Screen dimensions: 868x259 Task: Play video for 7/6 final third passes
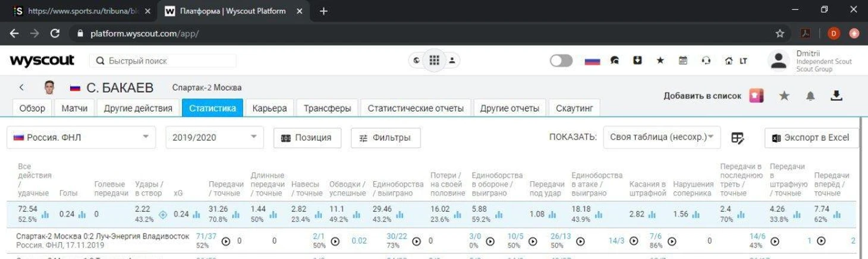[x=672, y=241]
